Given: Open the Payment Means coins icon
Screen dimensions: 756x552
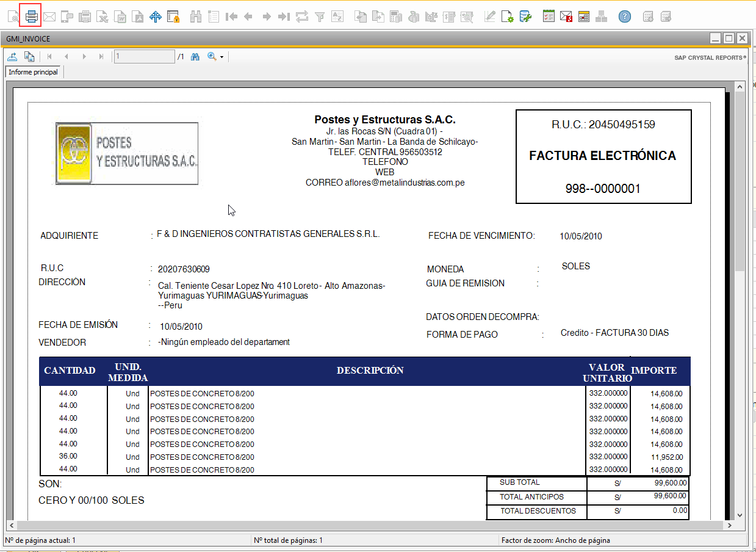Looking at the screenshot, I should click(x=414, y=16).
